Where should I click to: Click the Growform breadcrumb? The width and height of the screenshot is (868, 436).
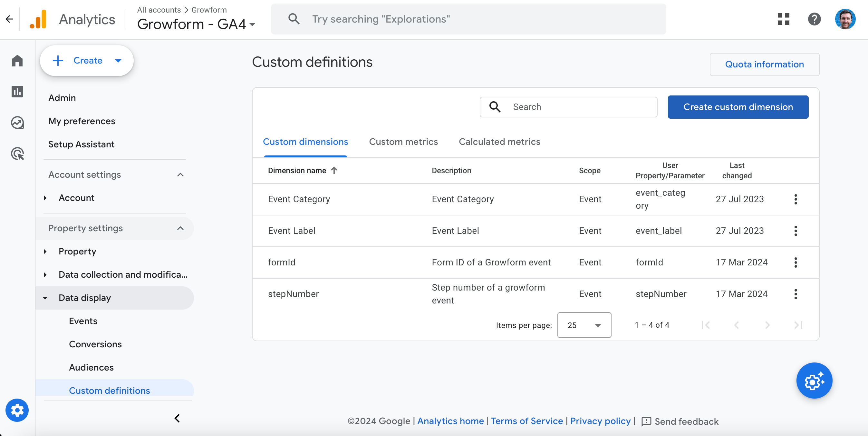pos(209,10)
